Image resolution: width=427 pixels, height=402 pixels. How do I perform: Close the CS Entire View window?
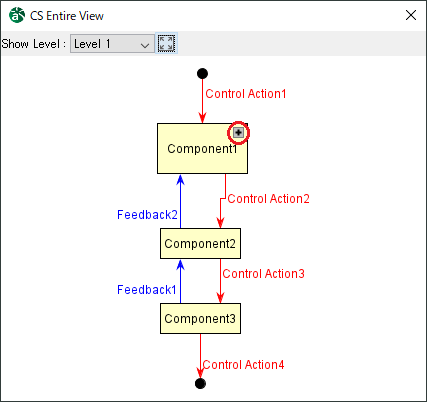[411, 15]
